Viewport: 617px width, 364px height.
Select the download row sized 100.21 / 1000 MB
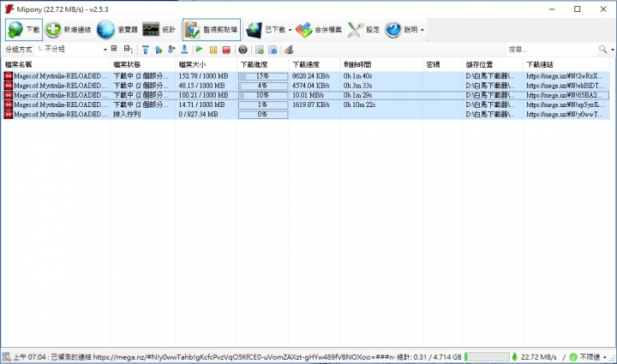[x=305, y=95]
